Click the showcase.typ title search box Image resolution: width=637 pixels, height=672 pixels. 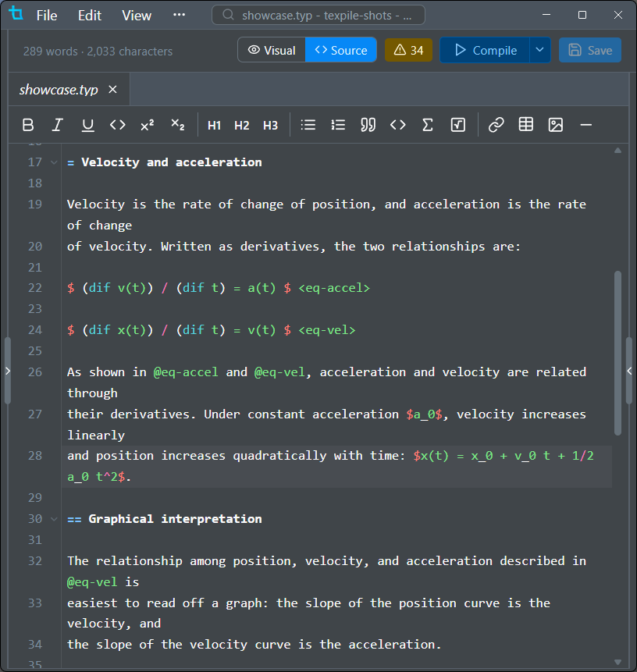(318, 16)
